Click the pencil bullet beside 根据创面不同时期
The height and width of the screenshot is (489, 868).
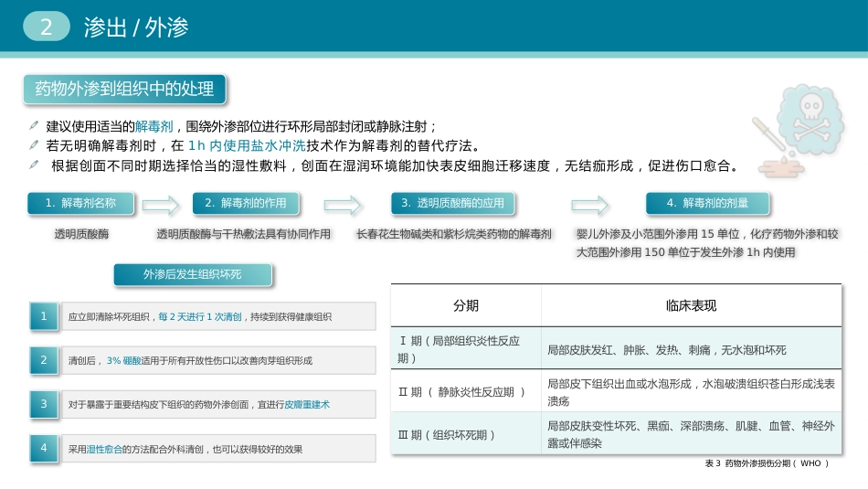tap(34, 165)
